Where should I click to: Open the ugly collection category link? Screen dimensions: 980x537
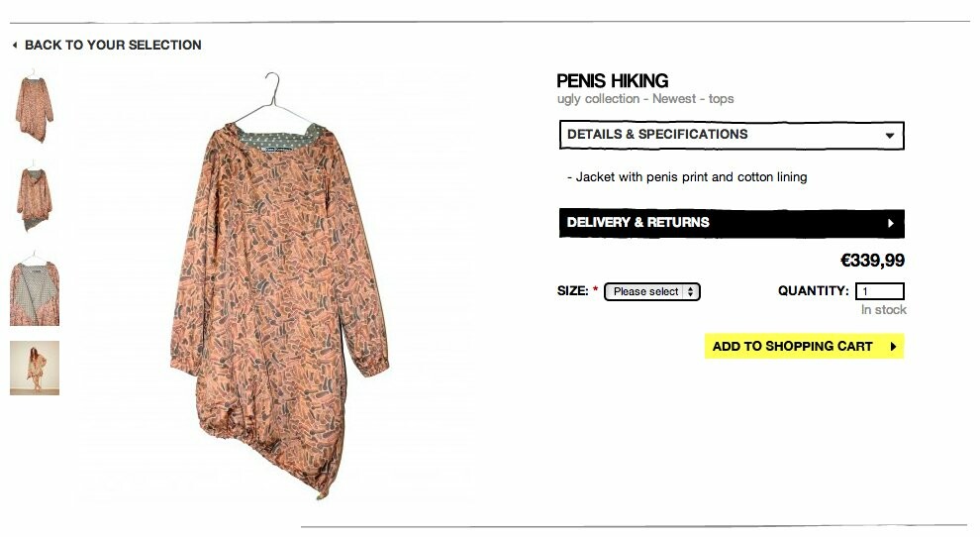click(x=598, y=99)
